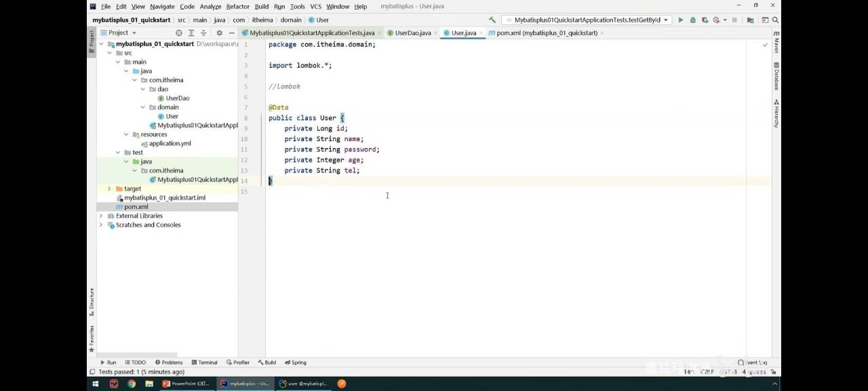The height and width of the screenshot is (391, 868).
Task: Open the Refactor menu
Action: tap(237, 6)
